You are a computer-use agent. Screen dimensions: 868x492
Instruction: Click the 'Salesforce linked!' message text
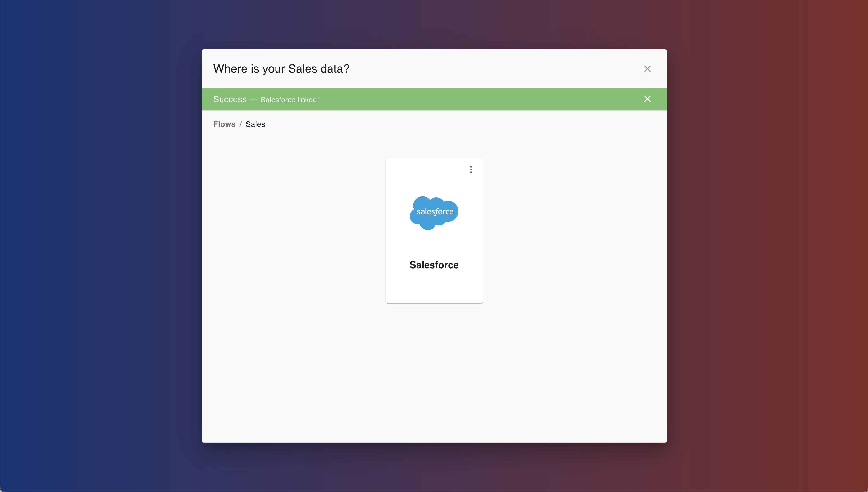pyautogui.click(x=290, y=100)
